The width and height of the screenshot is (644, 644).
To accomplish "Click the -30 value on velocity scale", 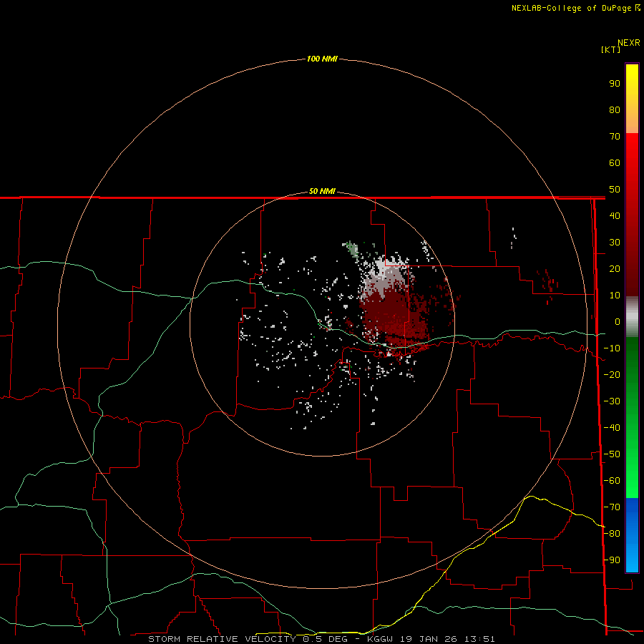I will [612, 401].
